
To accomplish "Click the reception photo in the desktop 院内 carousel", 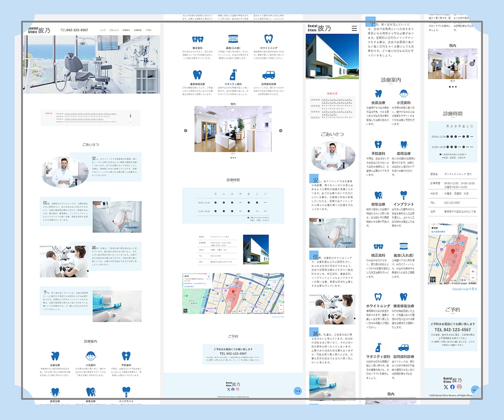I will [x=233, y=129].
